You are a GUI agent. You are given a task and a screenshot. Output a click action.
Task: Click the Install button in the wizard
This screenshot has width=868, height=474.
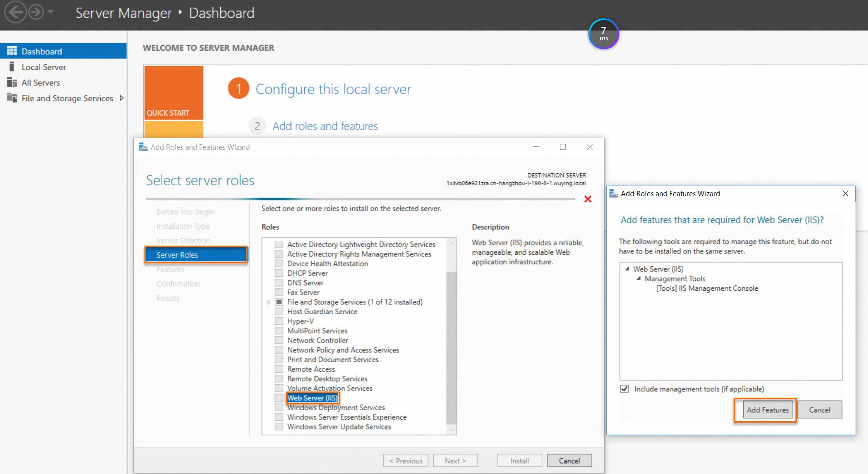[x=520, y=461]
